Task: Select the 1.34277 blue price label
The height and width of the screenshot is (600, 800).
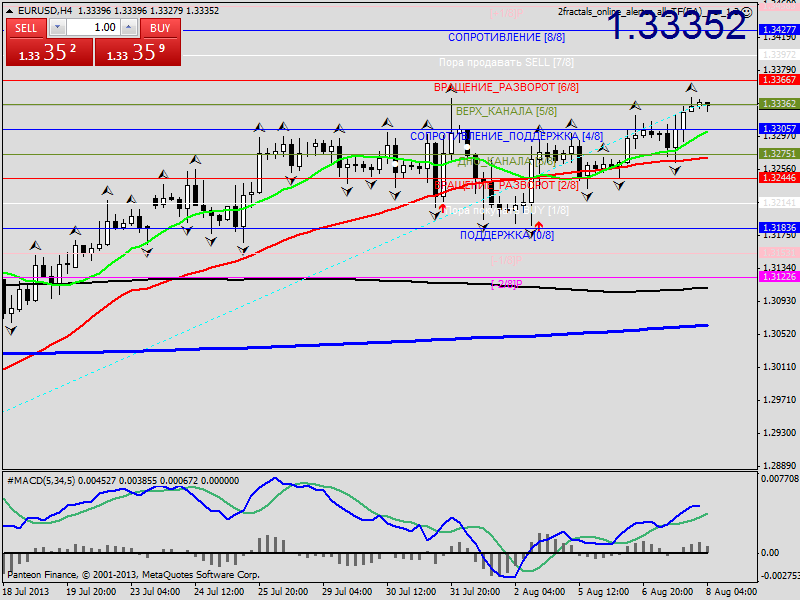Action: (778, 30)
